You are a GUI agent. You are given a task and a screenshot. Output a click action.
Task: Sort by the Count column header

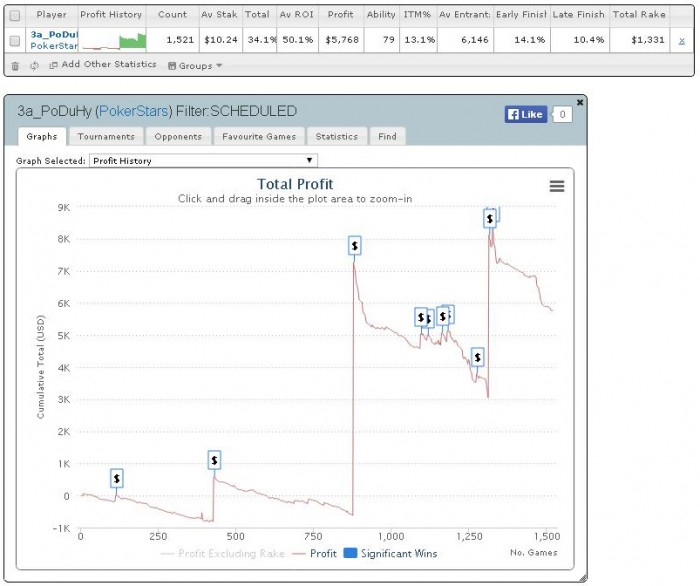click(172, 15)
